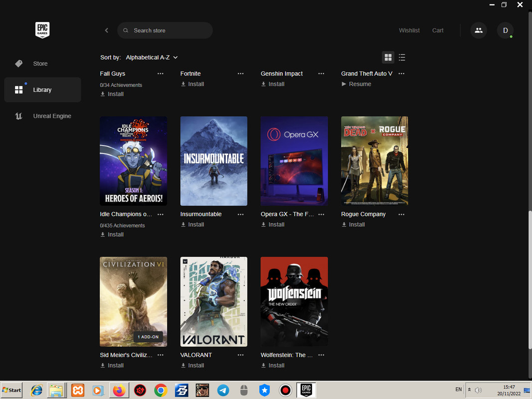
Task: Install Insurmountable
Action: pos(192,224)
